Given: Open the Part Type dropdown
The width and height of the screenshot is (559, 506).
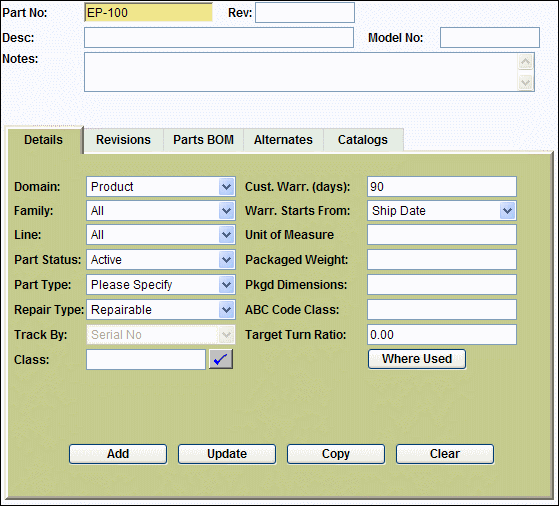Looking at the screenshot, I should (226, 285).
